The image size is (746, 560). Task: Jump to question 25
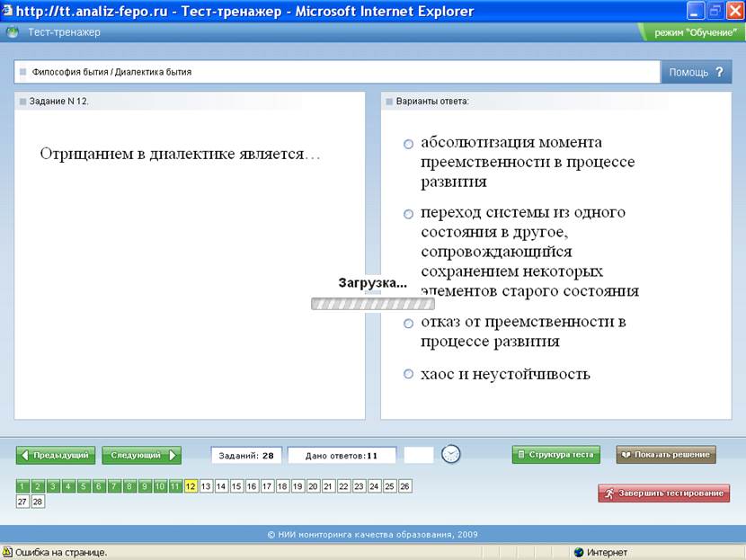[390, 486]
